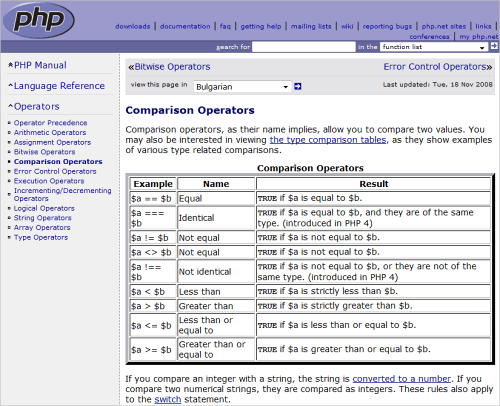
Task: Click the Greater than or equal to cell
Action: 216,349
